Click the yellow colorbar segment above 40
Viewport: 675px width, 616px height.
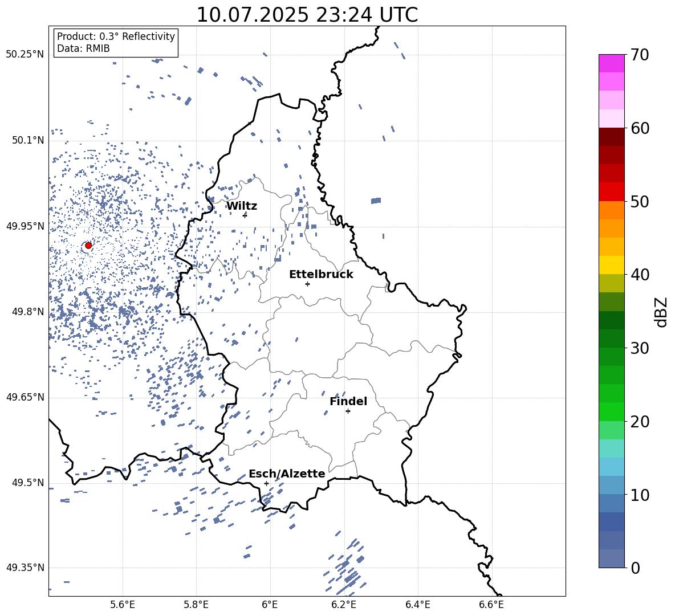tap(612, 264)
